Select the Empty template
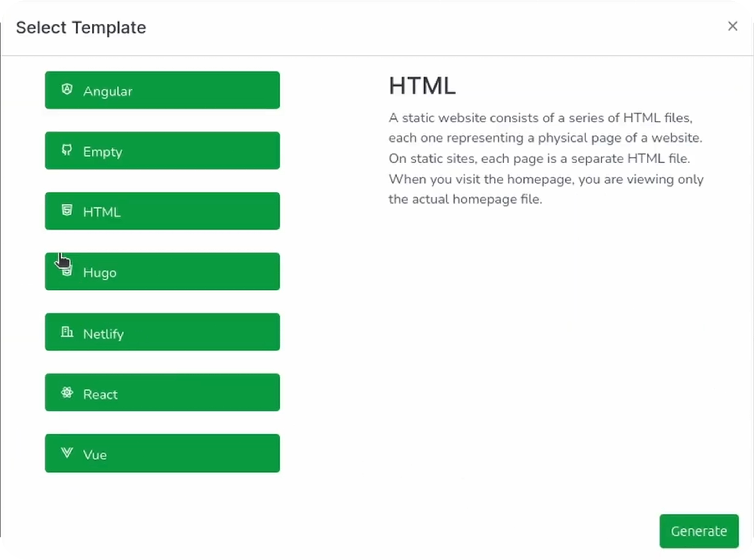The image size is (754, 560). tap(162, 151)
